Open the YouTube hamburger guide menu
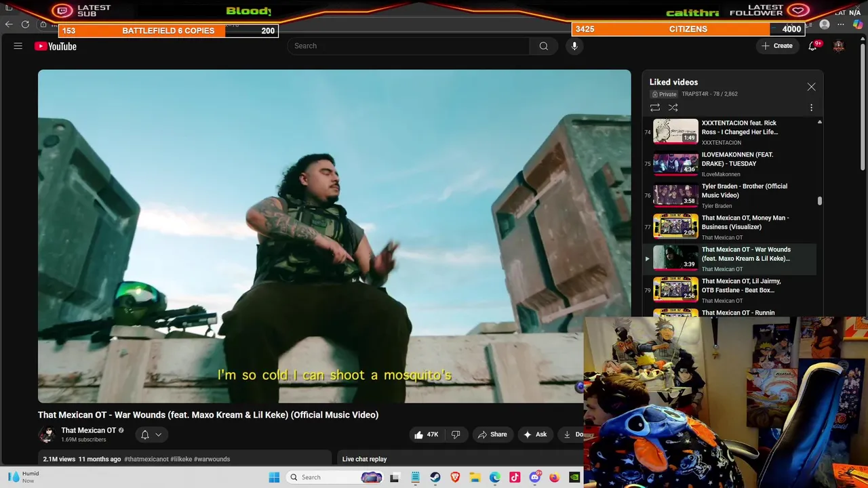 click(x=18, y=46)
